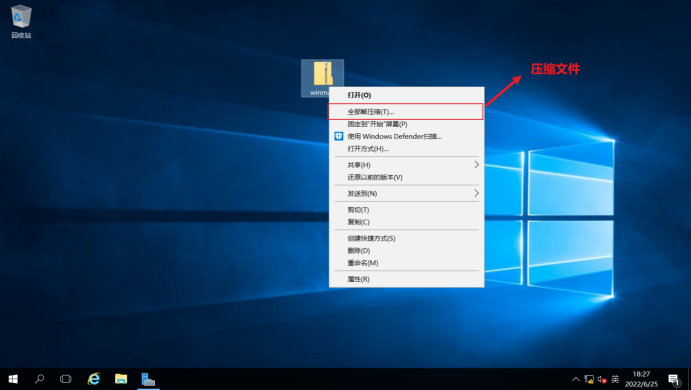Open the Recycle Bin desktop icon
This screenshot has width=691, height=390.
coord(21,22)
